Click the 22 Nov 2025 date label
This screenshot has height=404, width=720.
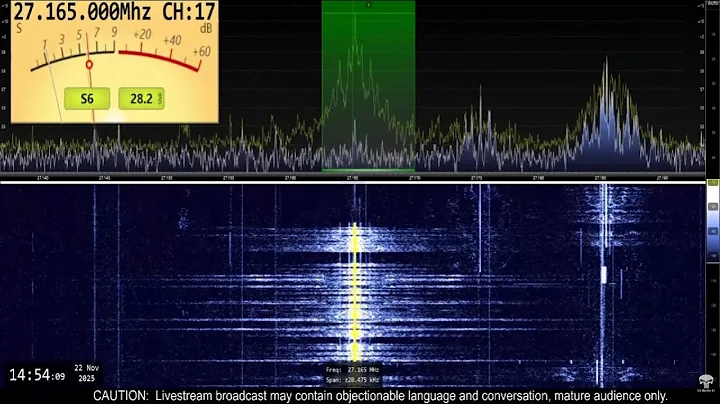tap(86, 373)
